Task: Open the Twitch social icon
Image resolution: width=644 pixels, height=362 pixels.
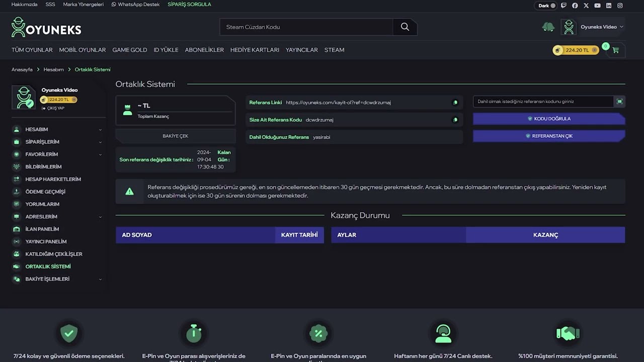Action: pyautogui.click(x=563, y=6)
